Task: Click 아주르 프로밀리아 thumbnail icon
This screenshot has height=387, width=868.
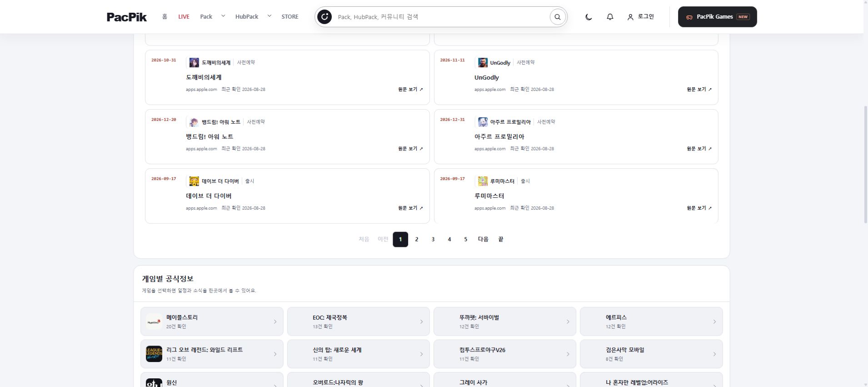Action: coord(483,122)
